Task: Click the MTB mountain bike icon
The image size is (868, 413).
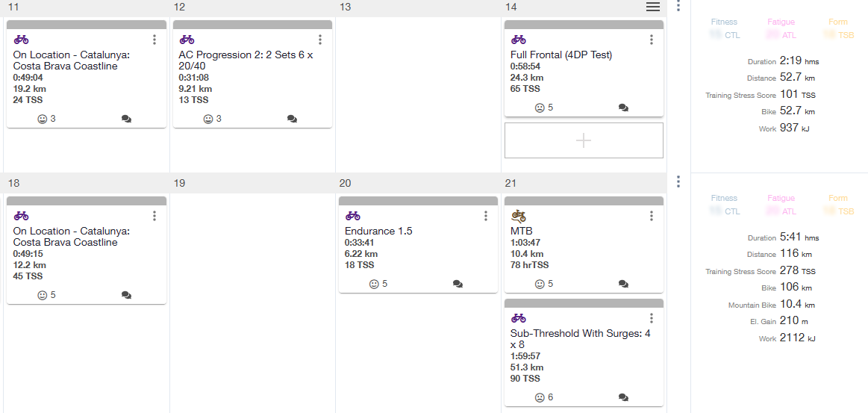Action: pyautogui.click(x=519, y=215)
